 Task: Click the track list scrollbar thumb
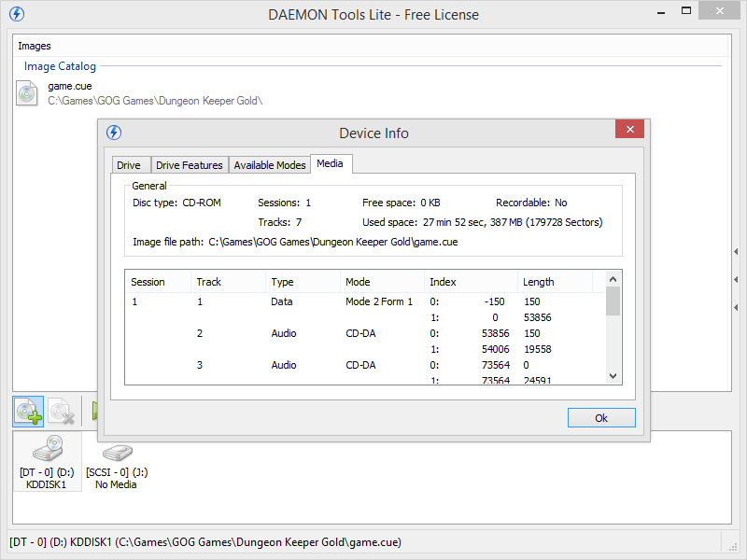pos(613,301)
